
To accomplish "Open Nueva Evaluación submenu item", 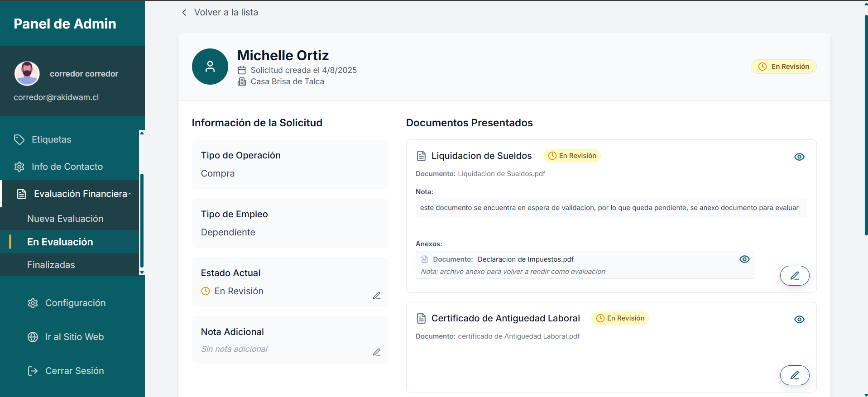I will tap(65, 219).
